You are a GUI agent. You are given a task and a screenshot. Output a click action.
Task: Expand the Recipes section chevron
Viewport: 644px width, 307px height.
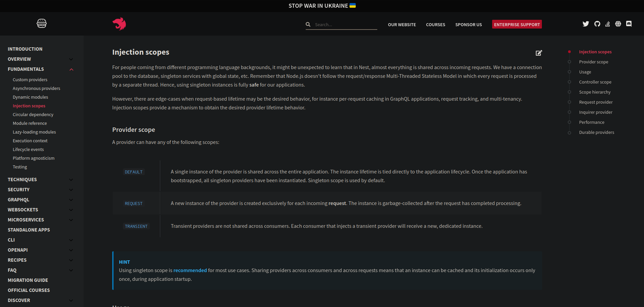[71, 260]
